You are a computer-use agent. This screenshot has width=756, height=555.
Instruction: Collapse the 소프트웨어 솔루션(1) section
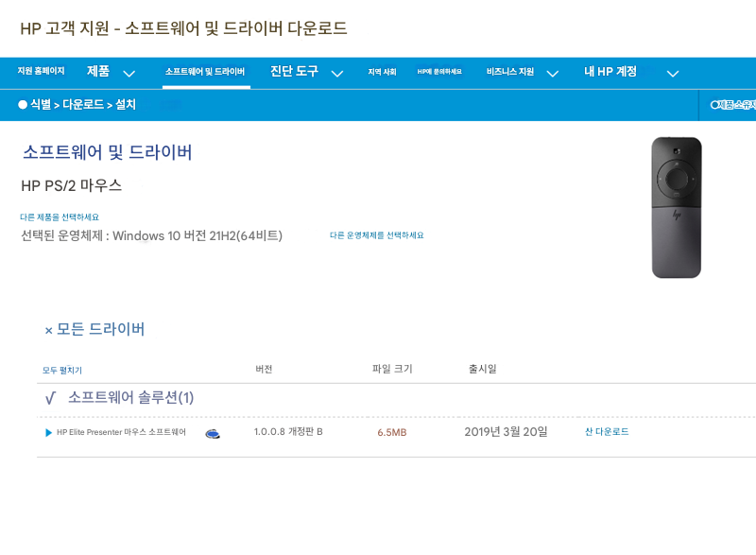[x=50, y=399]
